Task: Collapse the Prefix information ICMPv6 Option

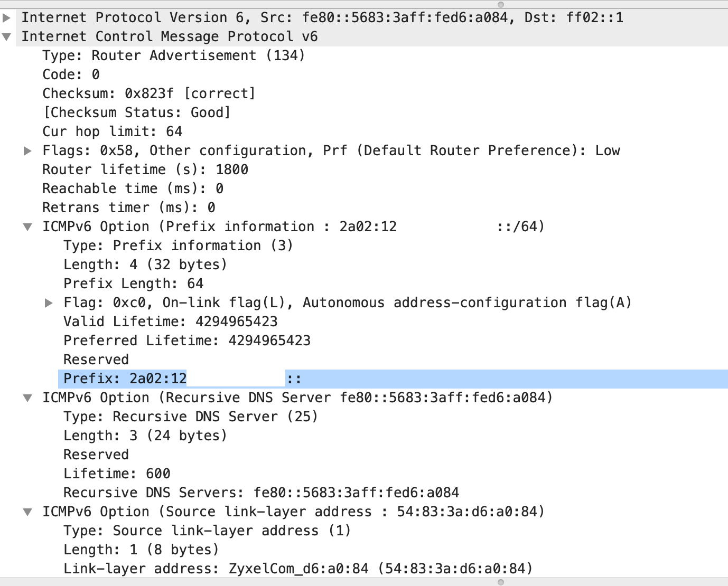Action: pos(27,226)
